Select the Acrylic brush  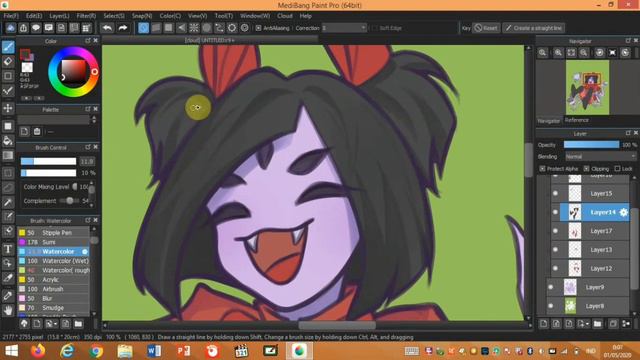pos(53,280)
